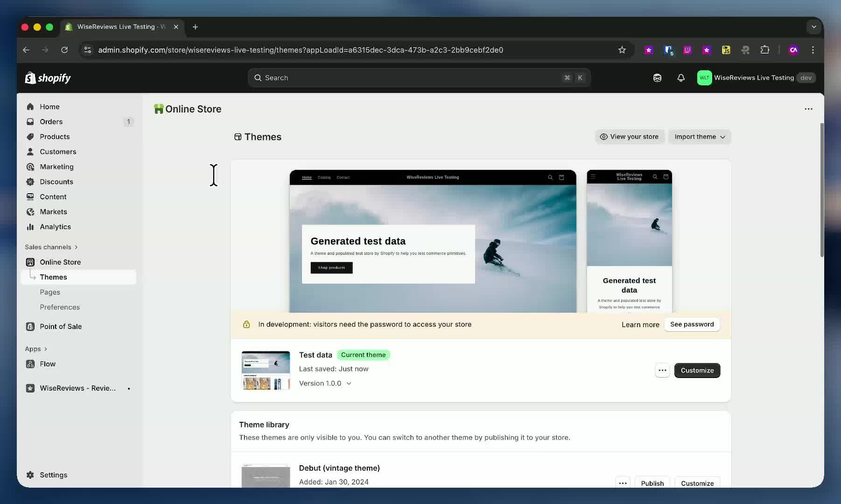The height and width of the screenshot is (504, 841).
Task: Expand the Apps section chevron
Action: click(45, 349)
